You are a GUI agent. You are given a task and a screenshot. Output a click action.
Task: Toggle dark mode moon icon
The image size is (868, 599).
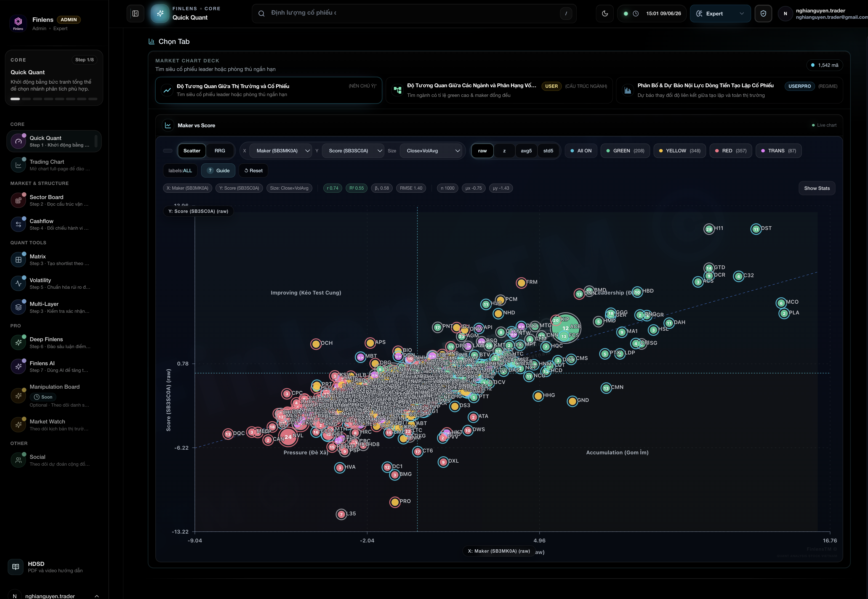[x=605, y=14]
